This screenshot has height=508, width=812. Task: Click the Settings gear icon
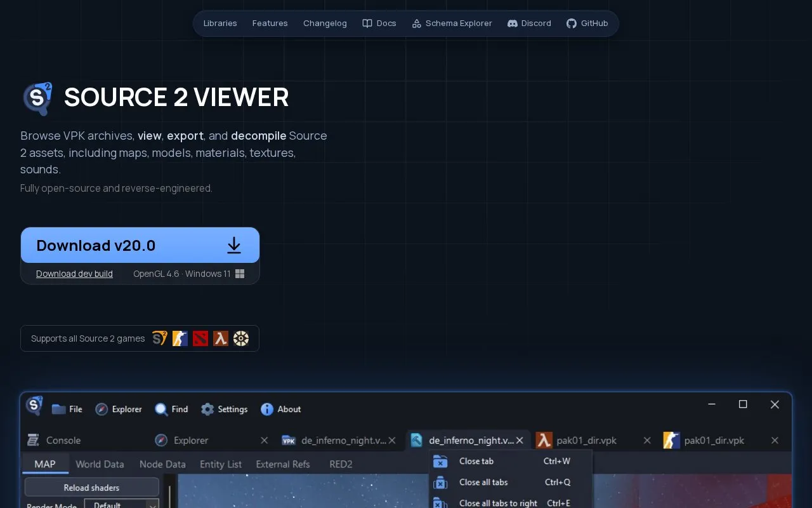[207, 409]
